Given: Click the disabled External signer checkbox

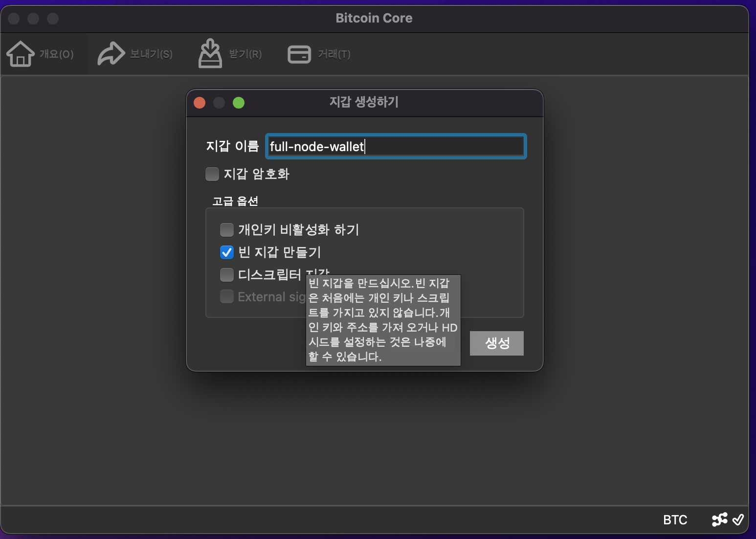Looking at the screenshot, I should coord(227,297).
